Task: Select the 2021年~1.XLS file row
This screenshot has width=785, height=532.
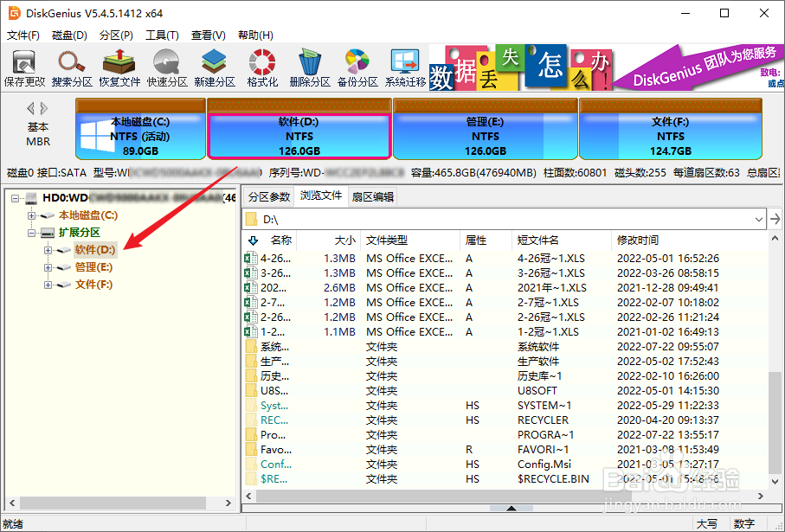Action: [x=505, y=288]
